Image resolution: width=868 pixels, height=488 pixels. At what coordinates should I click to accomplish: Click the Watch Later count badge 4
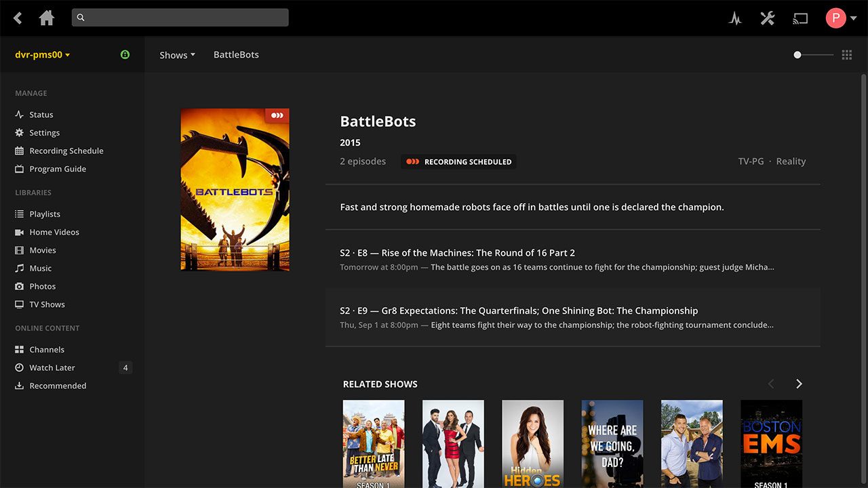click(125, 367)
